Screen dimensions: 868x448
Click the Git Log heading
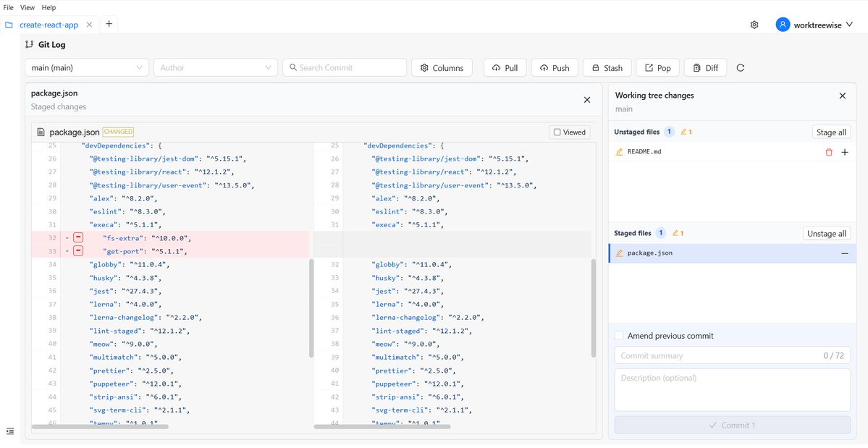point(52,45)
